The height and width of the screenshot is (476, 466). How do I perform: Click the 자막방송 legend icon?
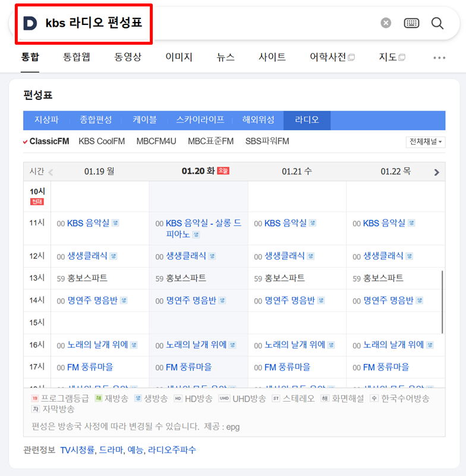pos(36,409)
